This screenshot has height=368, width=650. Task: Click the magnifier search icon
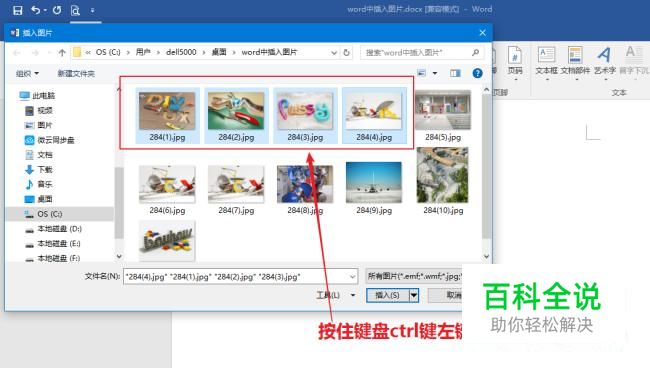[x=475, y=52]
